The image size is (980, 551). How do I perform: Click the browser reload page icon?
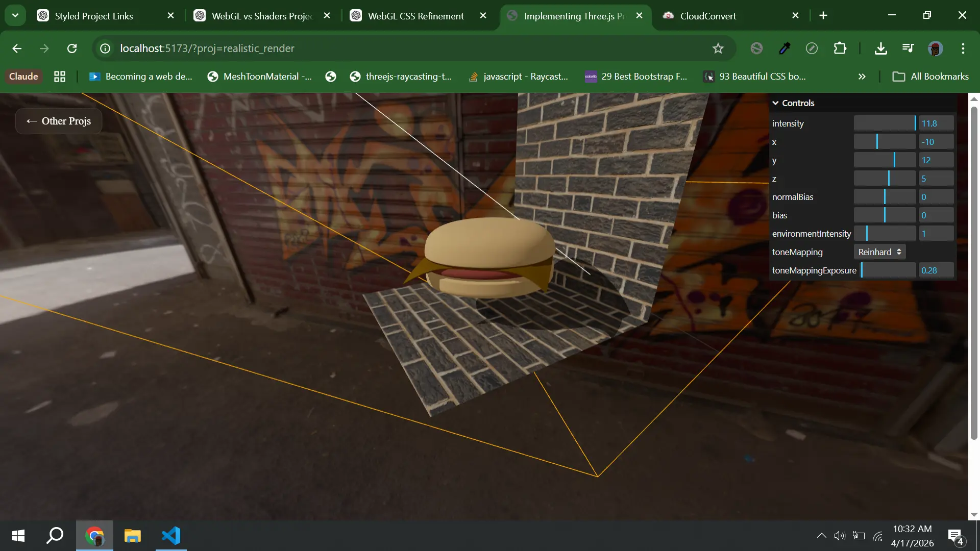coord(72,48)
